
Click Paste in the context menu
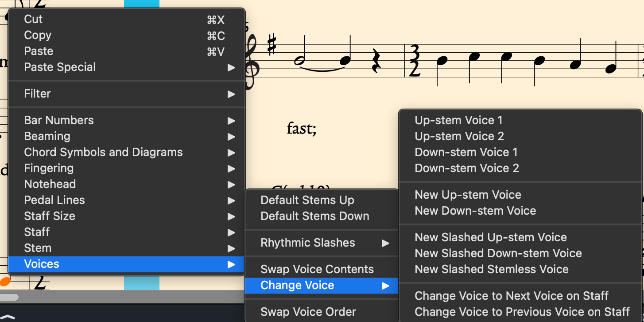39,51
